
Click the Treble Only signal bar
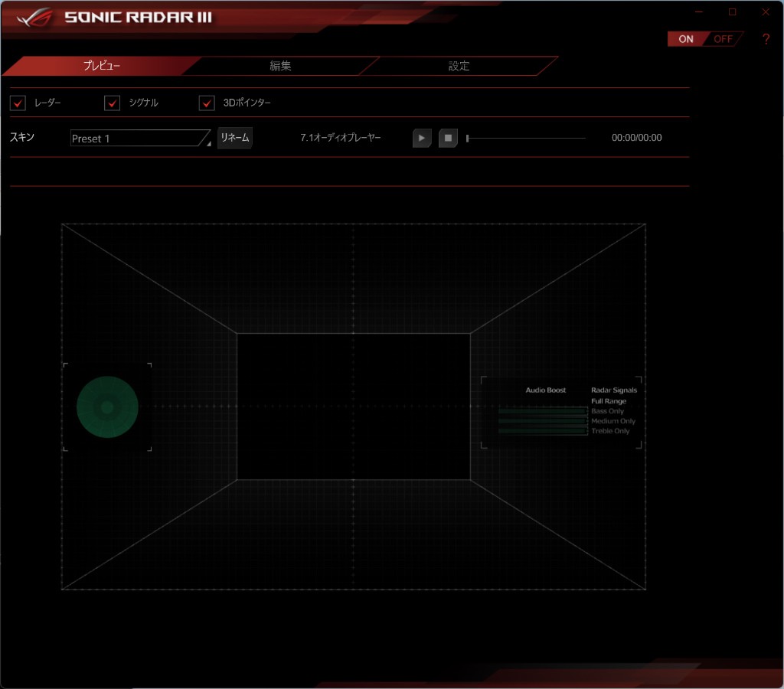[x=543, y=431]
